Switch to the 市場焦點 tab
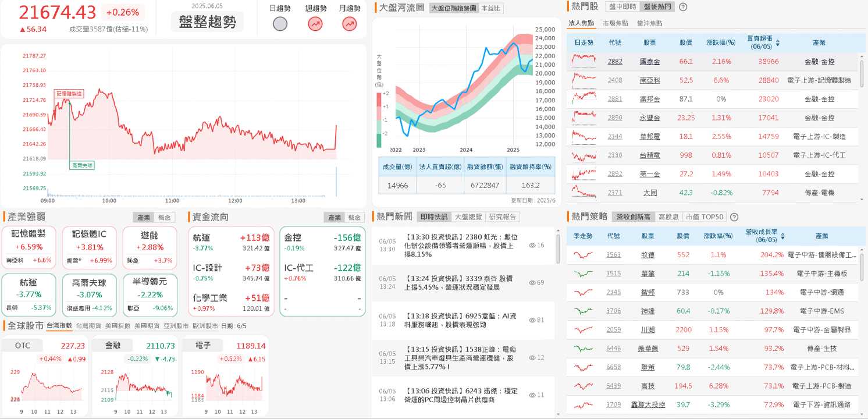This screenshot has width=868, height=419. coord(615,23)
